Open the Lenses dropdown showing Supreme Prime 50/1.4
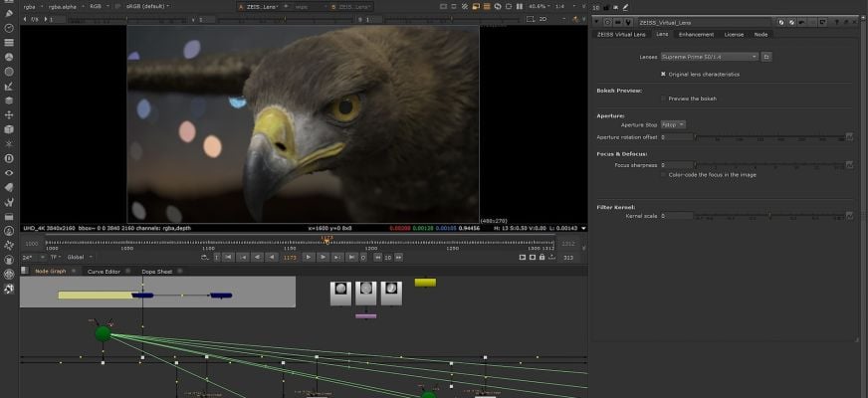Image resolution: width=868 pixels, height=398 pixels. click(x=709, y=58)
